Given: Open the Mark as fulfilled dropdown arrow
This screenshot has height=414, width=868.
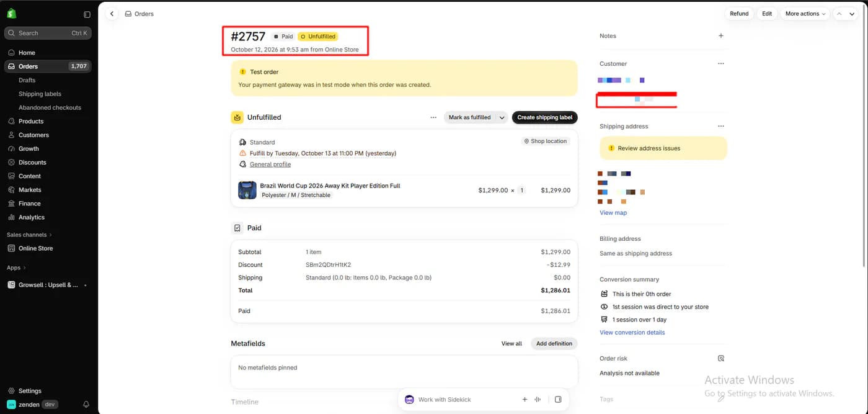Looking at the screenshot, I should pyautogui.click(x=502, y=117).
